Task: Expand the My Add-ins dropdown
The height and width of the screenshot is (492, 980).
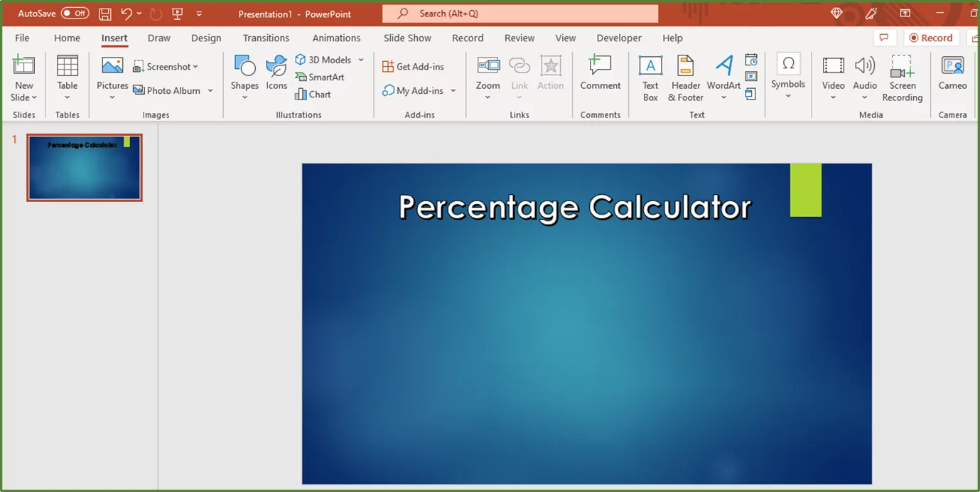Action: 453,90
